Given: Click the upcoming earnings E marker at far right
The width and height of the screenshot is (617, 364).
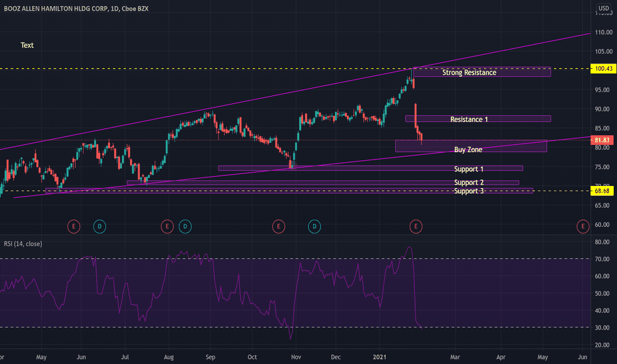Looking at the screenshot, I should click(x=583, y=226).
